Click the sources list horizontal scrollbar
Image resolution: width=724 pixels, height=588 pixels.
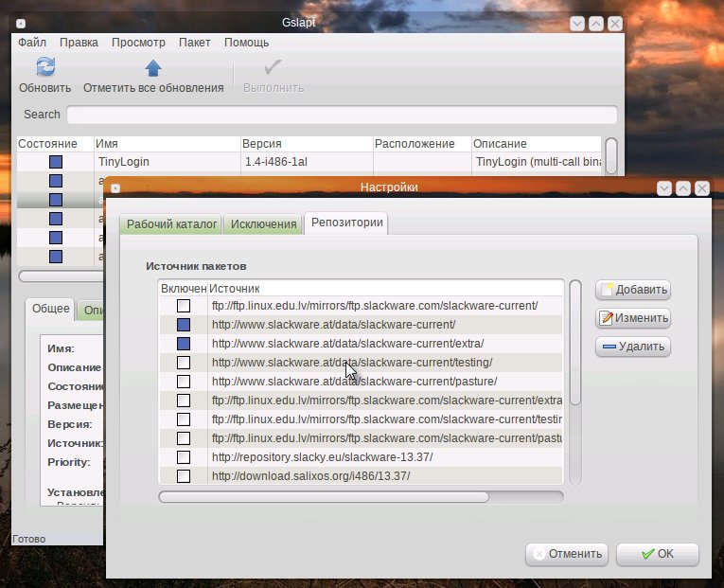tap(324, 497)
